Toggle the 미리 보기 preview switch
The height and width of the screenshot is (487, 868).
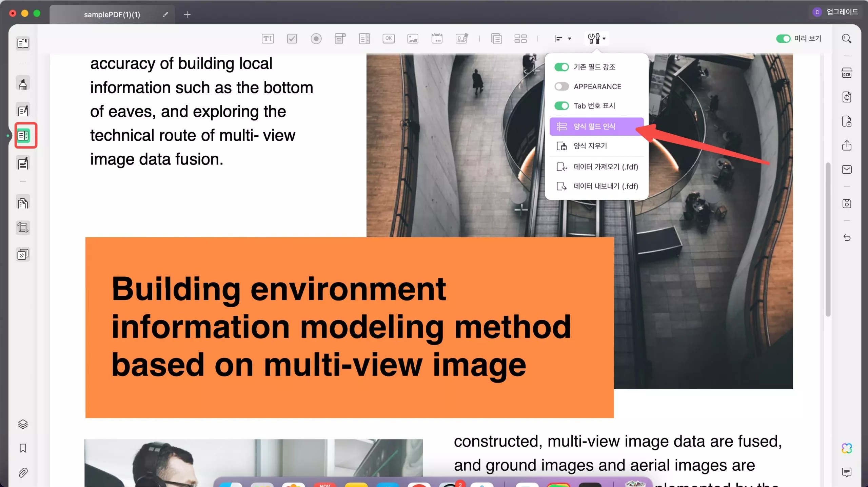point(783,39)
